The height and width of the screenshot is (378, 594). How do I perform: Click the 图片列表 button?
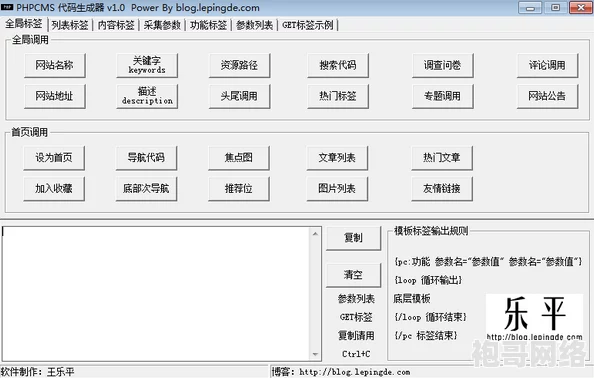(x=337, y=189)
